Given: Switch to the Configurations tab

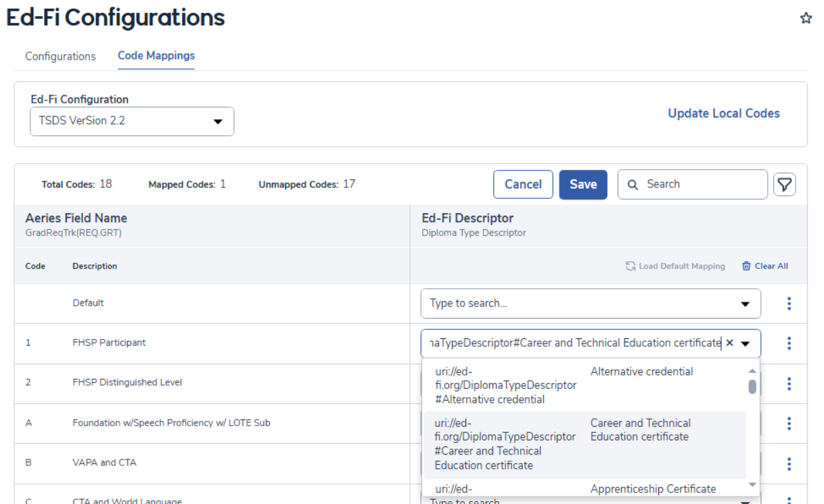Looking at the screenshot, I should tap(60, 56).
